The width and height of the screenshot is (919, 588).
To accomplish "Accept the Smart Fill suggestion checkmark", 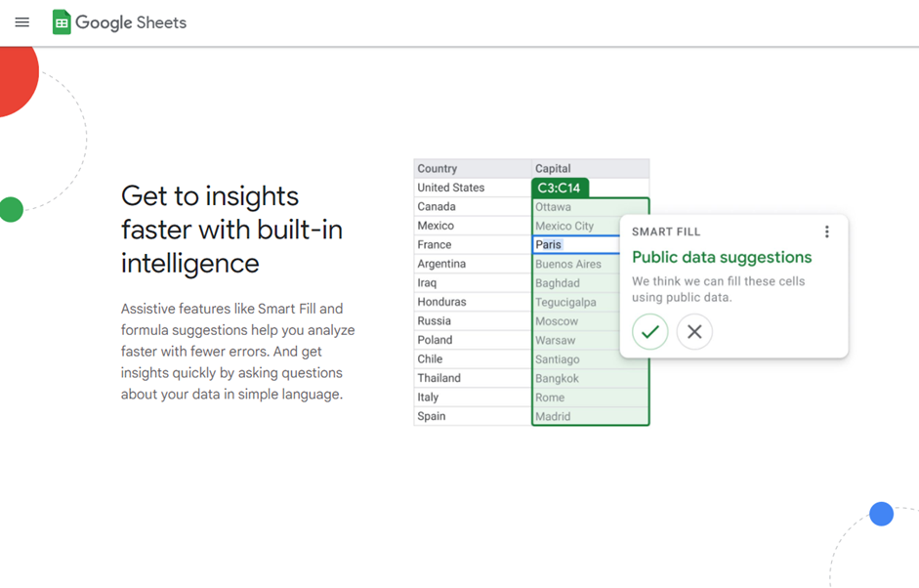I will point(650,332).
